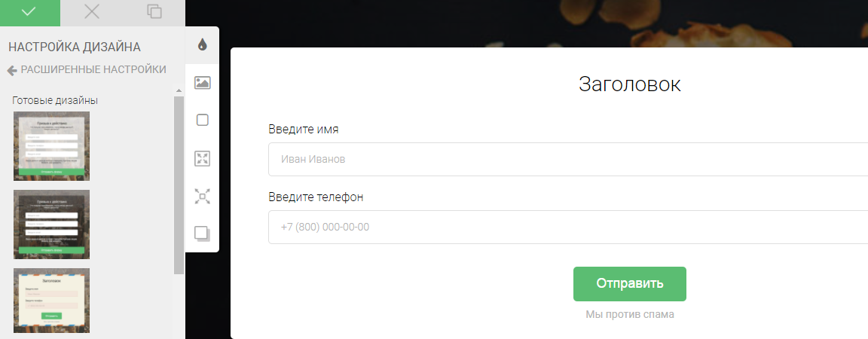Select the third beige design thumbnail

click(51, 300)
